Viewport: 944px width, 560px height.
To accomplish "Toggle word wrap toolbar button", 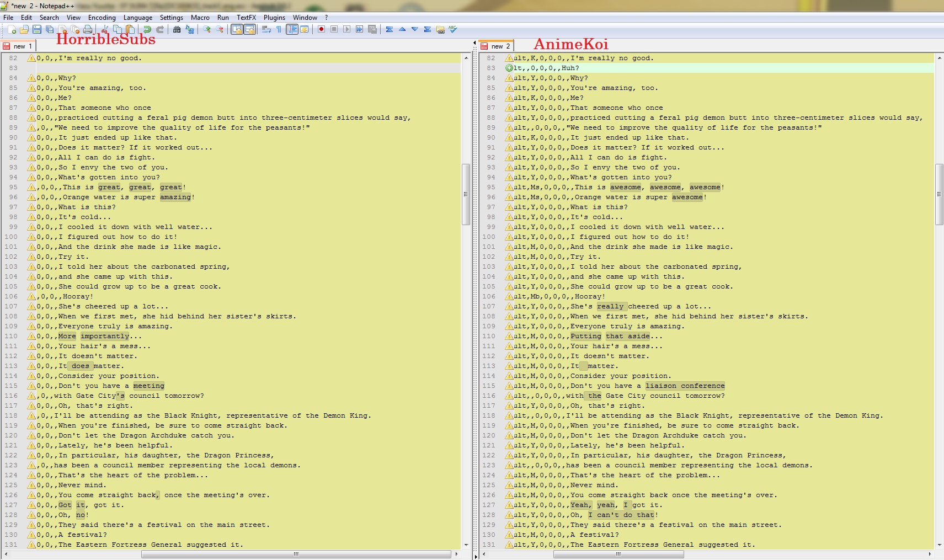I will click(266, 29).
